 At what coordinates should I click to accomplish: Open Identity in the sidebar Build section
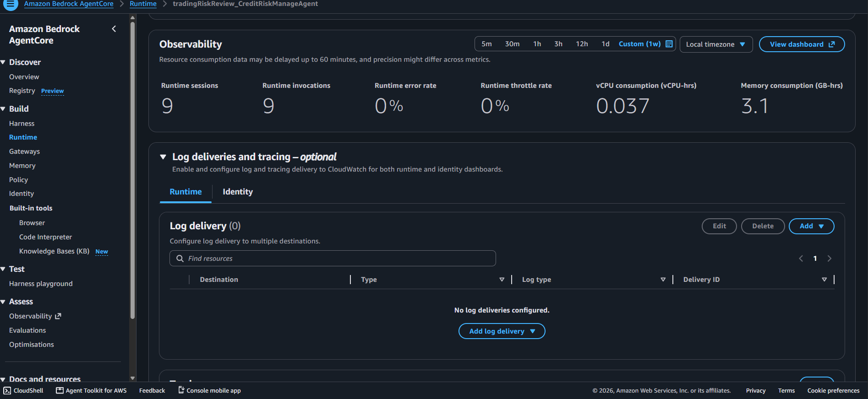[x=22, y=194]
